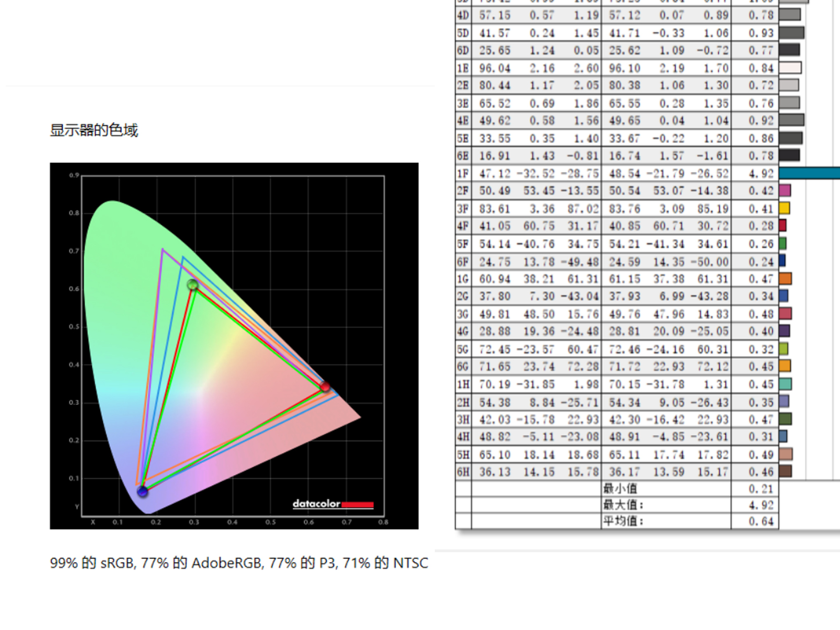840x630 pixels.
Task: Click the sRGB coverage caption below chart
Action: [x=239, y=562]
